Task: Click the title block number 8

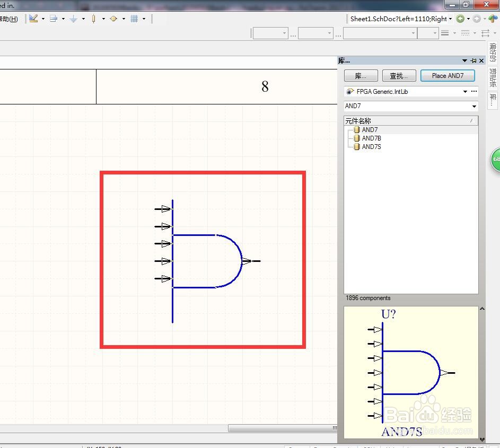Action: tap(265, 86)
